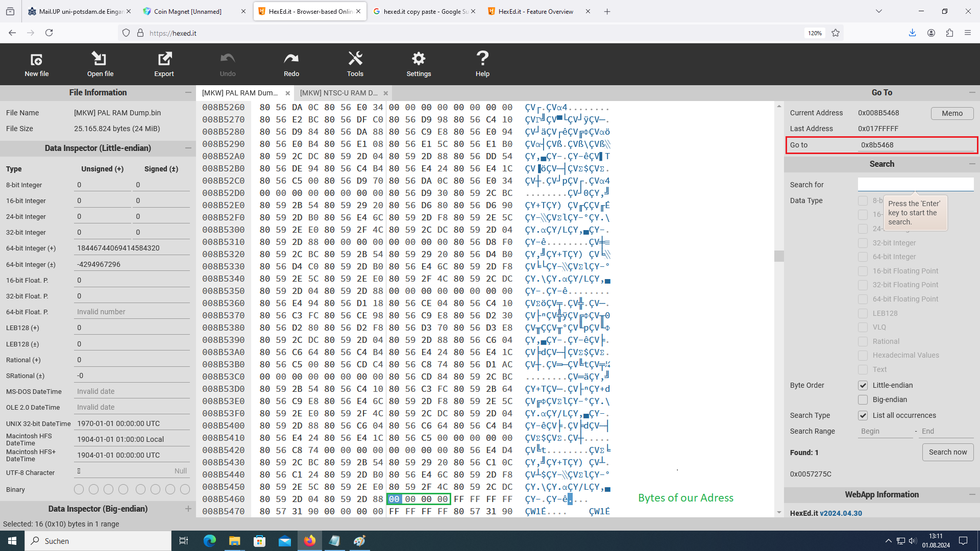Switch to HexEd.it Feature Overview tab
980x551 pixels.
pyautogui.click(x=536, y=11)
